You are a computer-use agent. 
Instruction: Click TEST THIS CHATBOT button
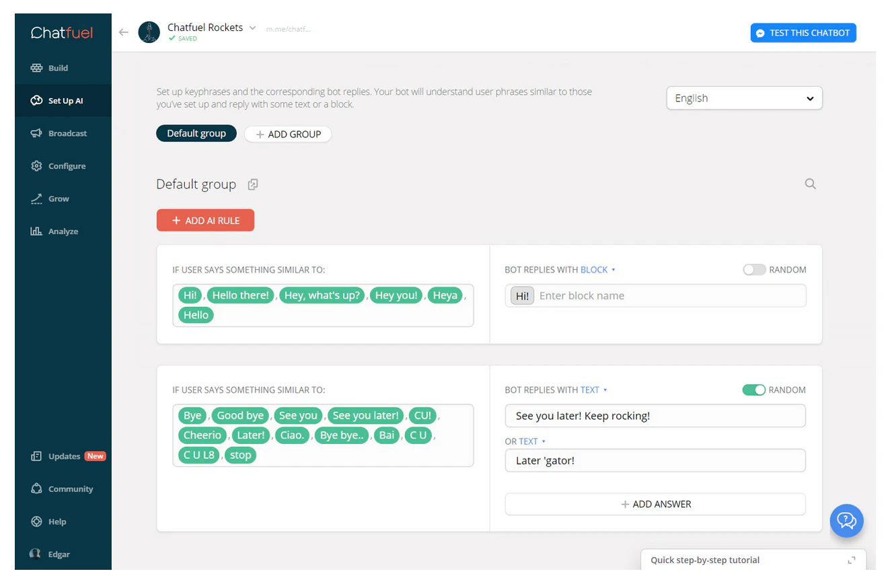803,33
